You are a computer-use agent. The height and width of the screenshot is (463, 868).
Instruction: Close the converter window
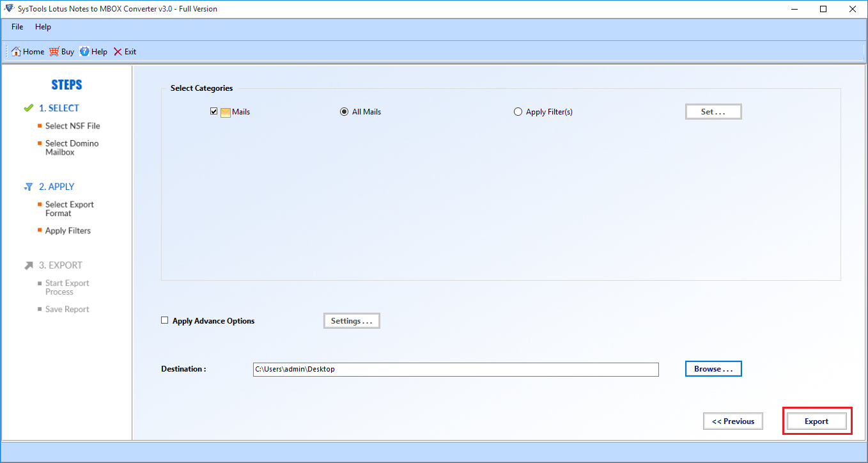point(853,9)
